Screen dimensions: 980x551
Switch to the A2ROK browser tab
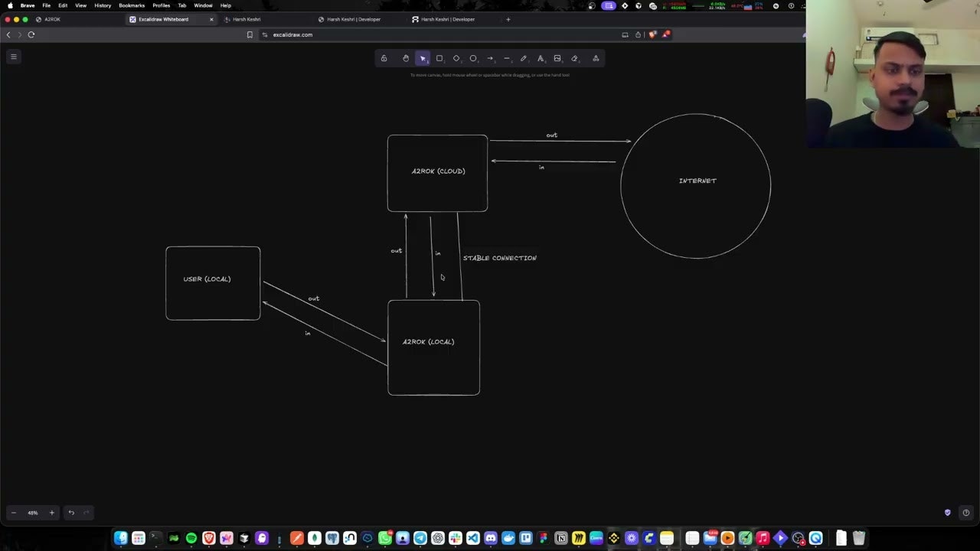coord(77,19)
